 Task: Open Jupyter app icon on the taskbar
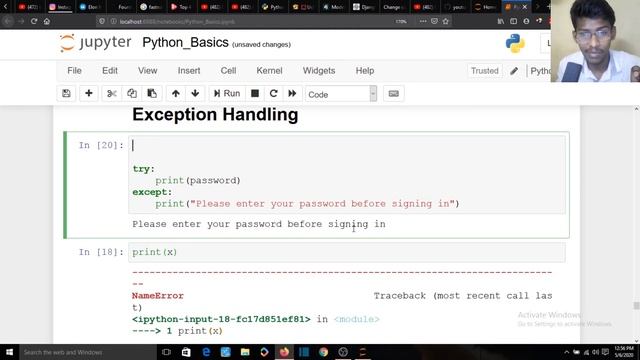tap(363, 352)
